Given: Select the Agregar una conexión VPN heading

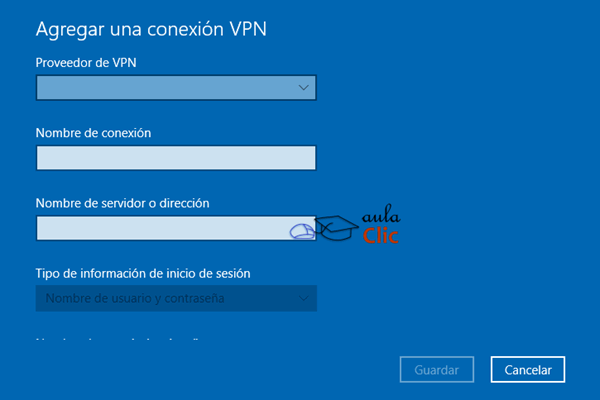Looking at the screenshot, I should tap(151, 29).
